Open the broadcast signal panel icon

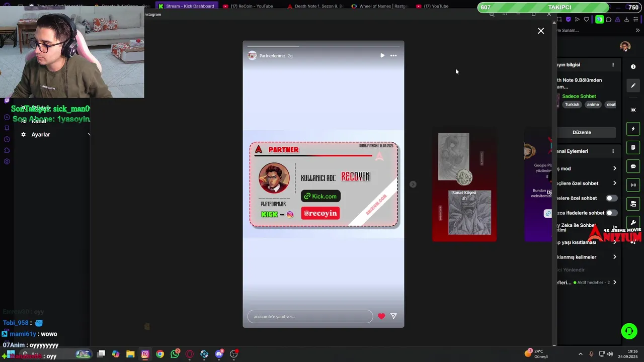[633, 185]
